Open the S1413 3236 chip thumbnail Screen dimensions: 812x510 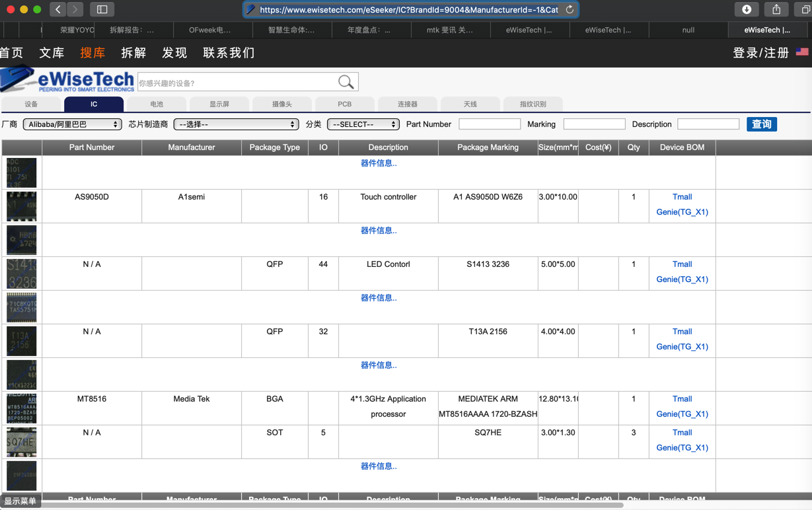(x=22, y=273)
